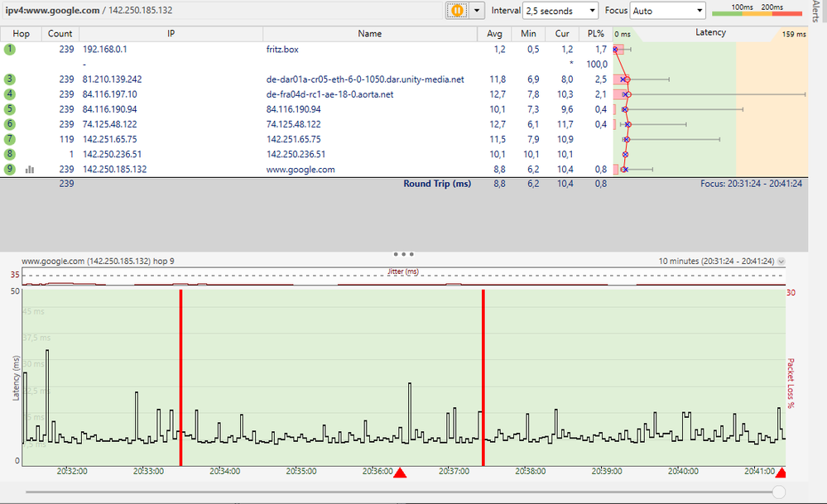Open the dropdown arrow beside the pause button
Image resolution: width=827 pixels, height=504 pixels.
pyautogui.click(x=477, y=10)
